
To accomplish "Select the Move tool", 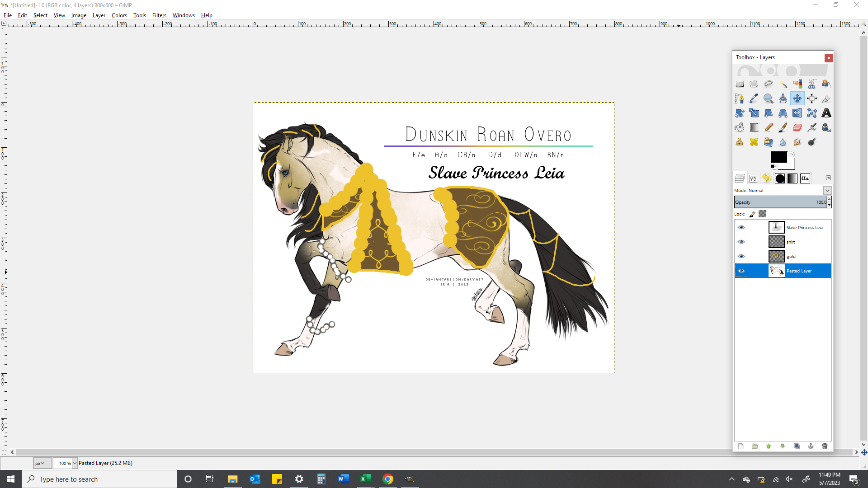I will (797, 99).
